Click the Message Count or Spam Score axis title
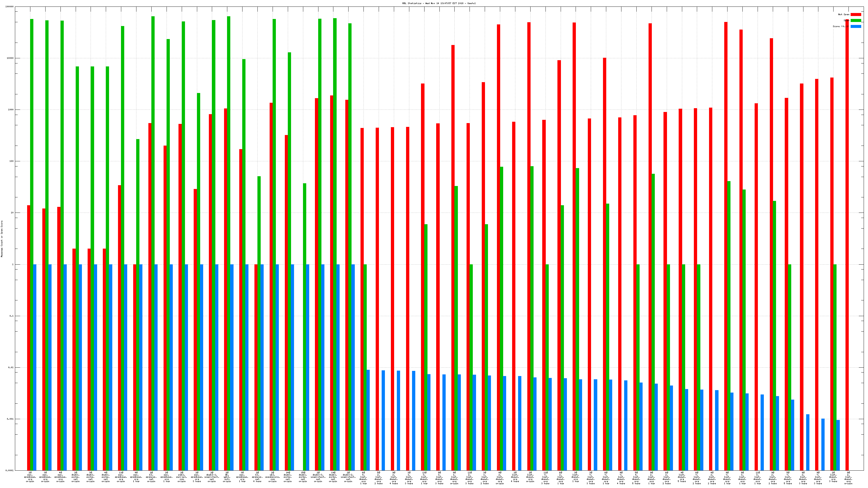The width and height of the screenshot is (868, 488). click(2, 239)
